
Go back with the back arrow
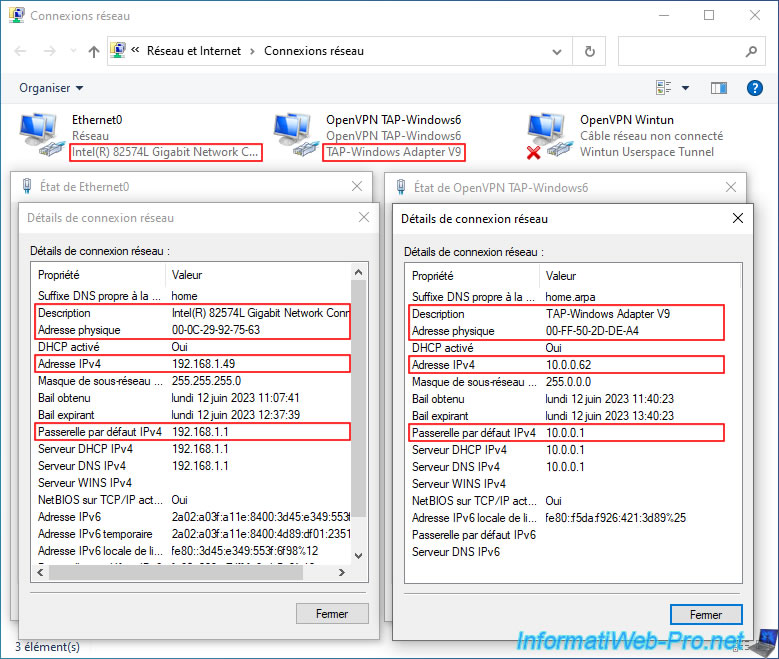pos(20,51)
